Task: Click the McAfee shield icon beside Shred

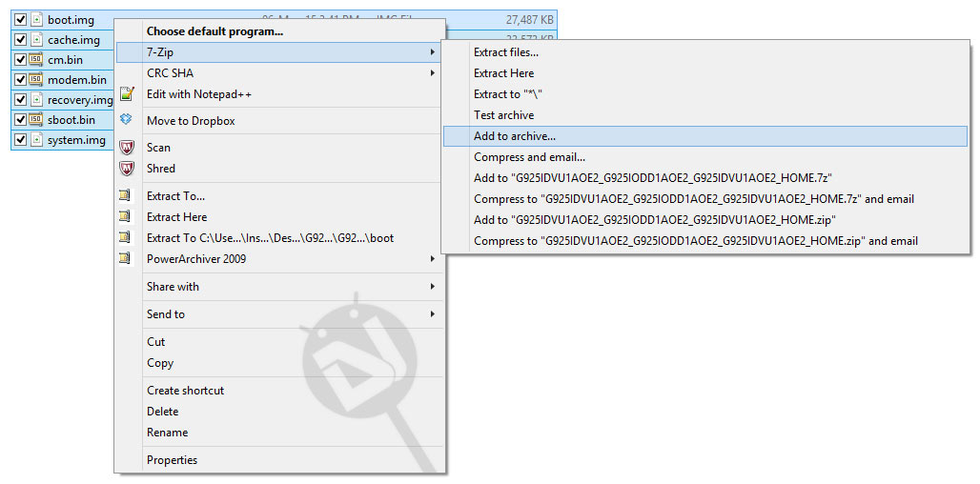Action: pos(127,169)
